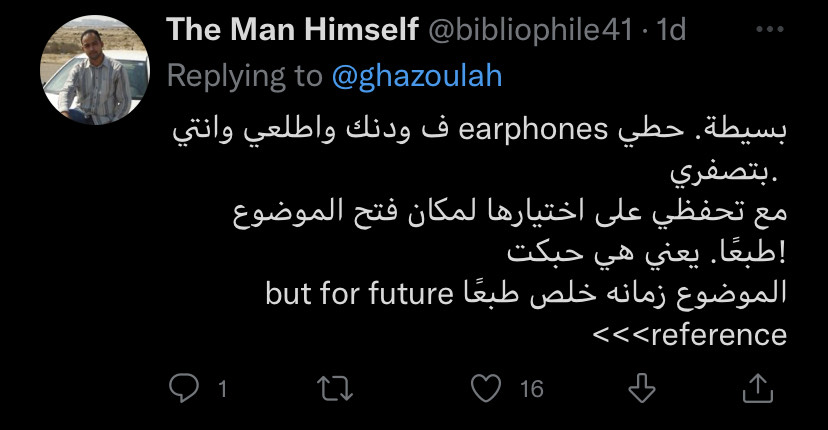This screenshot has width=828, height=430.
Task: Click the 'Replying to' label
Action: coord(244,77)
